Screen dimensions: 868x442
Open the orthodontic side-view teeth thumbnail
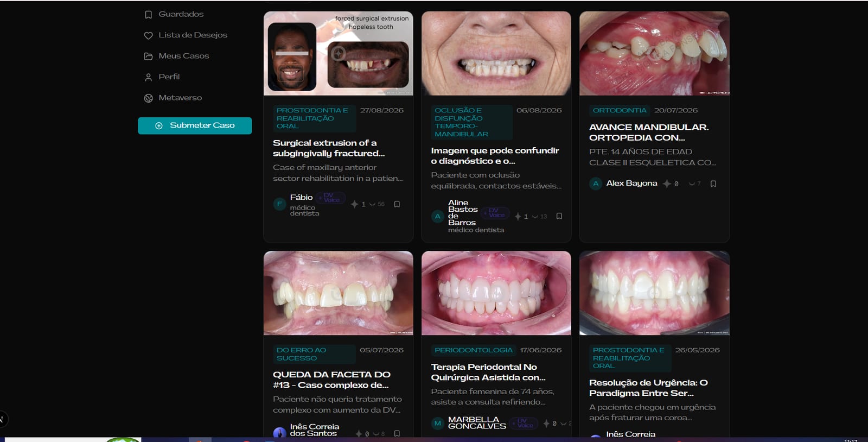click(x=654, y=54)
